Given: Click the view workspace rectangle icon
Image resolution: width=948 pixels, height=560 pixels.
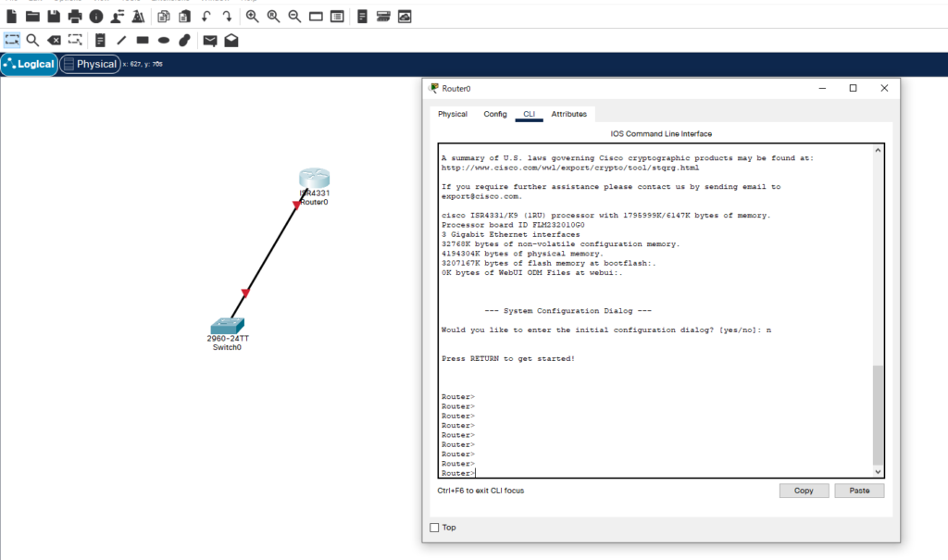Looking at the screenshot, I should click(x=316, y=17).
